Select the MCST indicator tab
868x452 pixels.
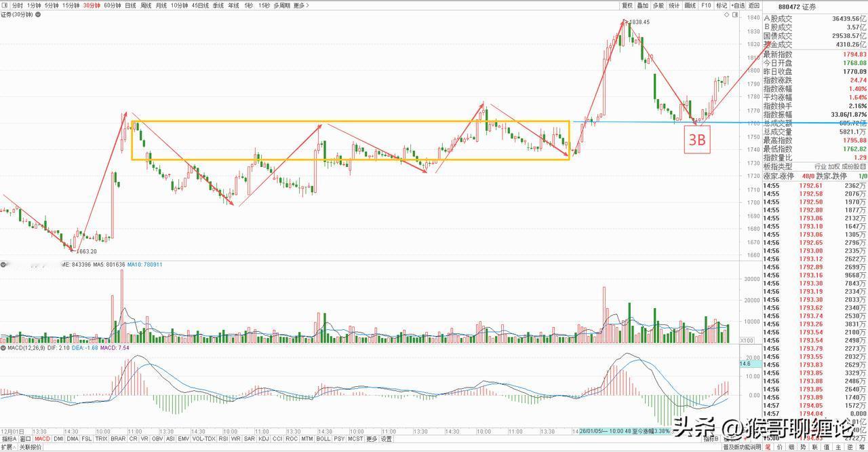coord(355,438)
